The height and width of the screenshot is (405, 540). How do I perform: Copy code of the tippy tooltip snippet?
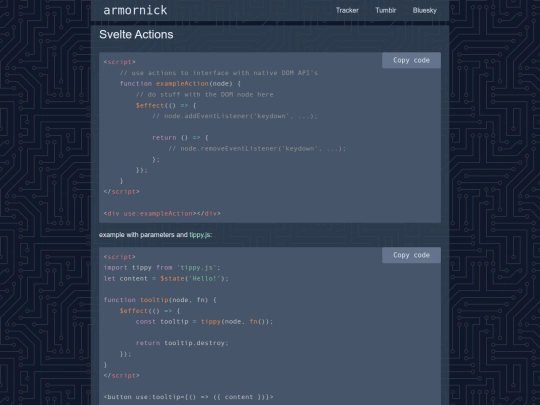tap(411, 255)
